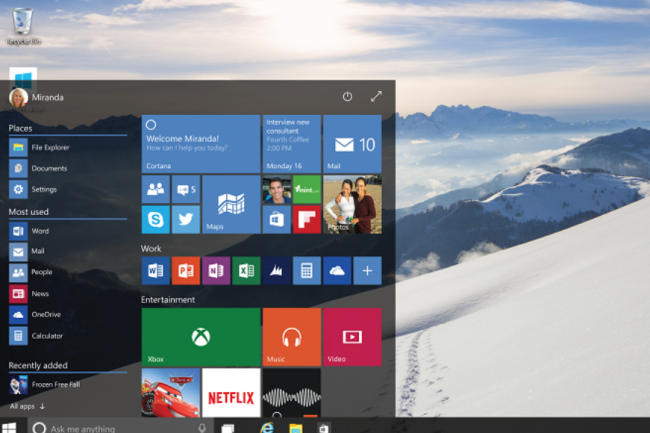Open Calculator tile in Work group

click(x=307, y=271)
